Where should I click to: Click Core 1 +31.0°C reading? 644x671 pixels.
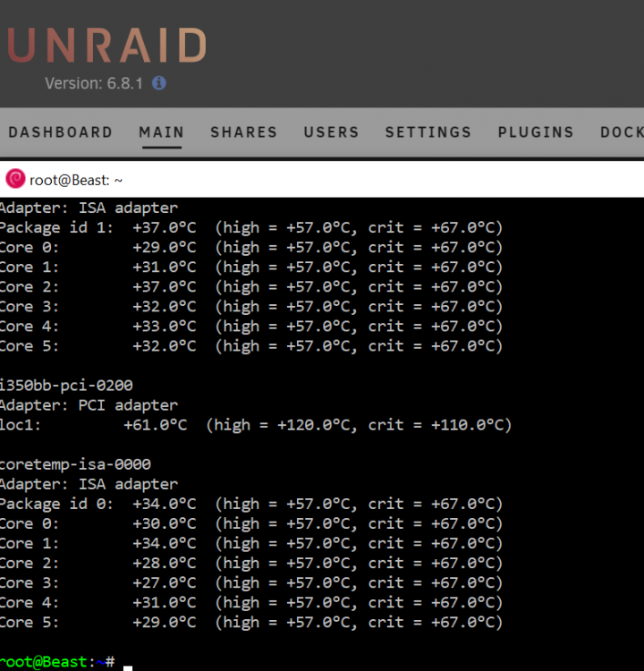click(165, 267)
